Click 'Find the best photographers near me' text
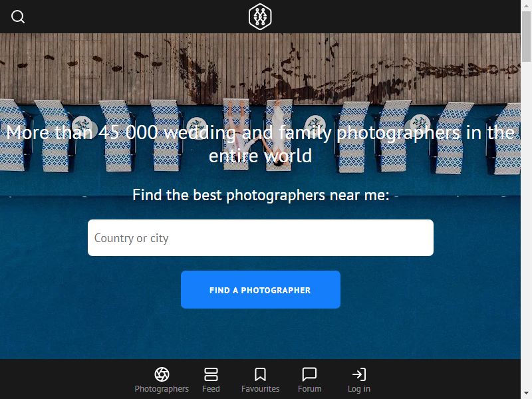Image resolution: width=532 pixels, height=399 pixels. point(261,195)
